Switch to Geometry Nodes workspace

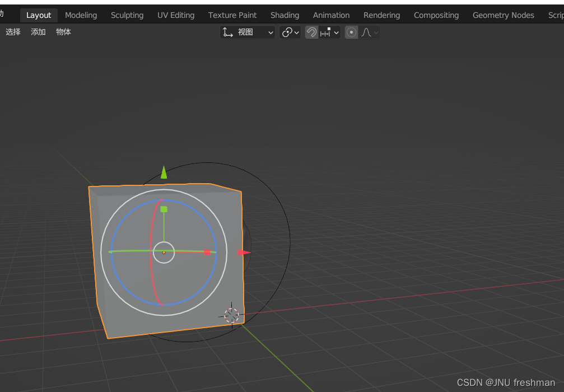pyautogui.click(x=503, y=16)
